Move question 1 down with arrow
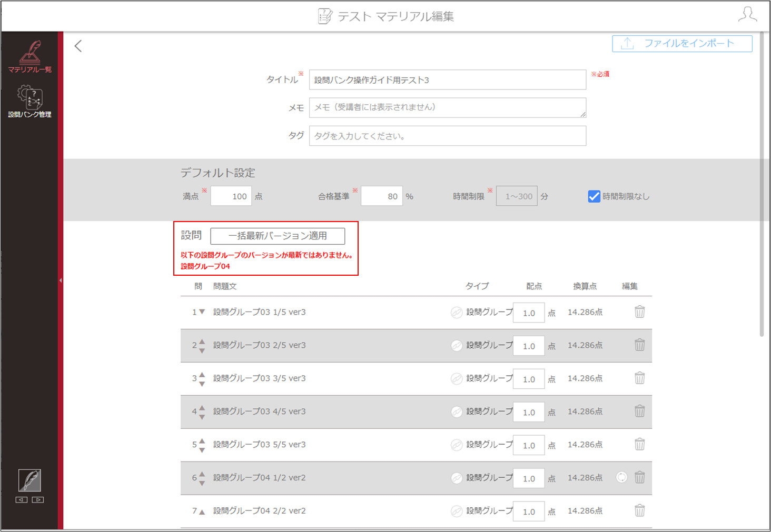This screenshot has height=532, width=771. [x=202, y=312]
